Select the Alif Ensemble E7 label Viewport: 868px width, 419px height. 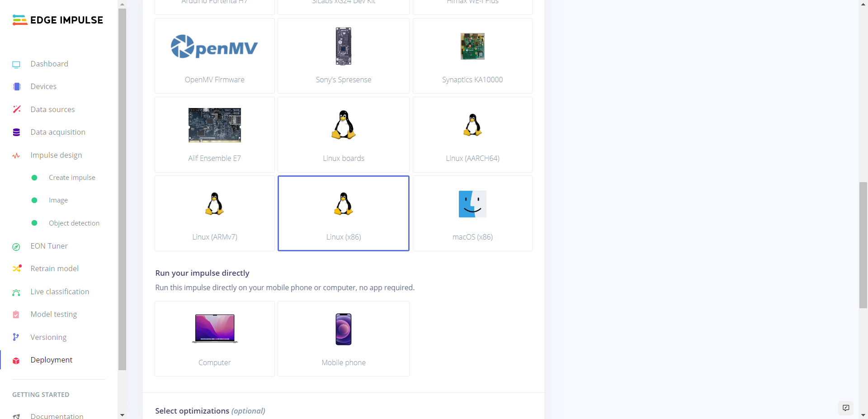(214, 158)
